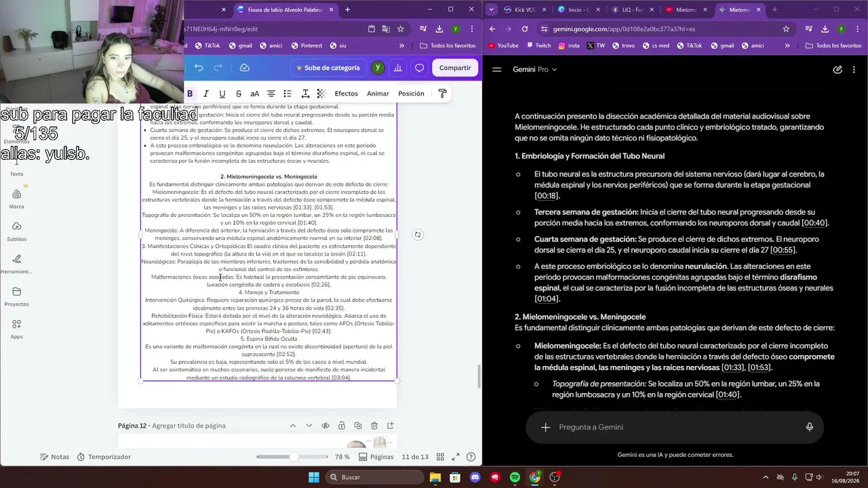Lock page 12
Screen dimensions: 868x488
341,426
